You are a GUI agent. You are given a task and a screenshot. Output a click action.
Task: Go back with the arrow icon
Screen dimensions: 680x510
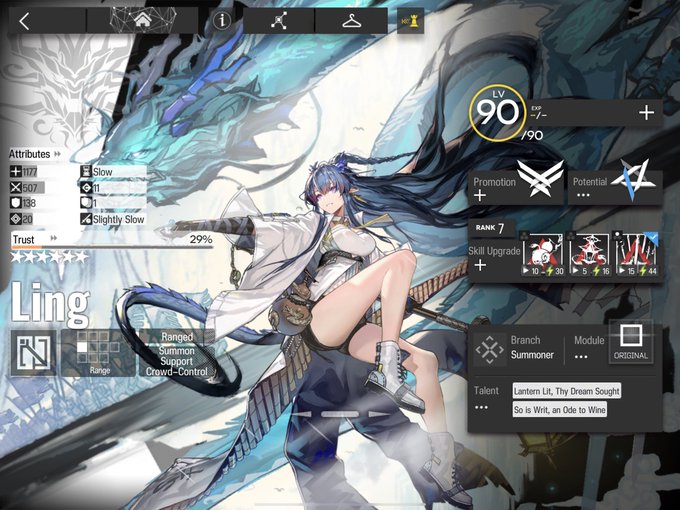(25, 21)
